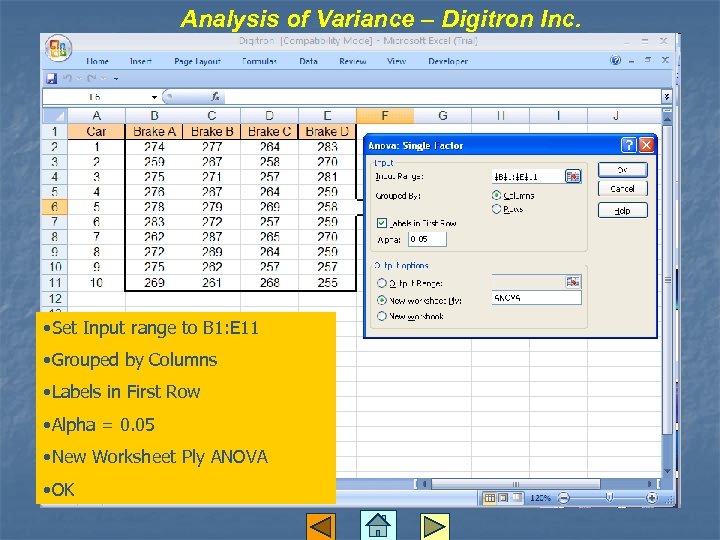Select row 6 header
Viewport: 720px width, 540px height.
pyautogui.click(x=55, y=207)
